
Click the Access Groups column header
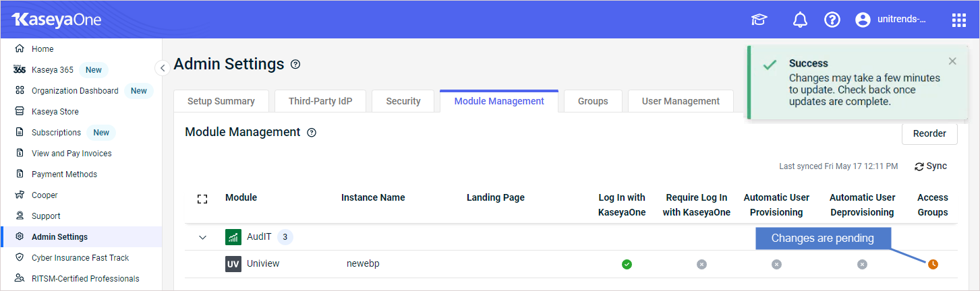tap(933, 205)
